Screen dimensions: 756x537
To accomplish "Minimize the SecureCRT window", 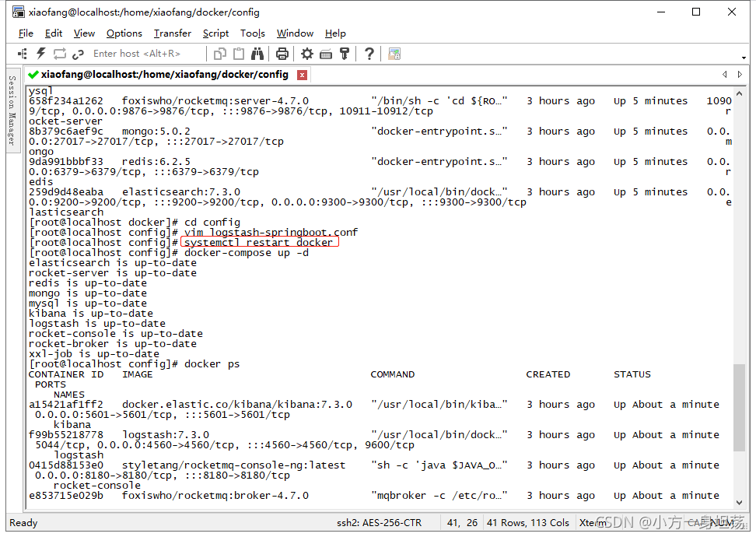I will tap(661, 12).
